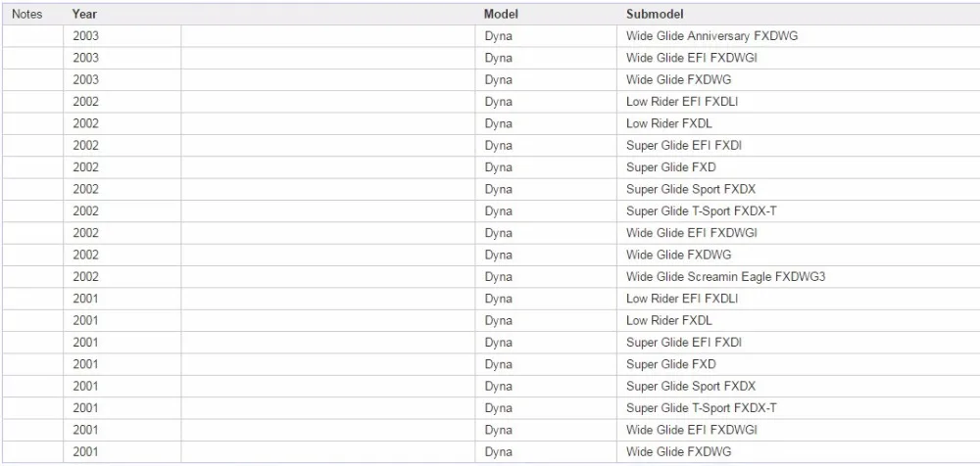Click 2002 Low Rider FXDL submodel
980x466 pixels.
(668, 123)
